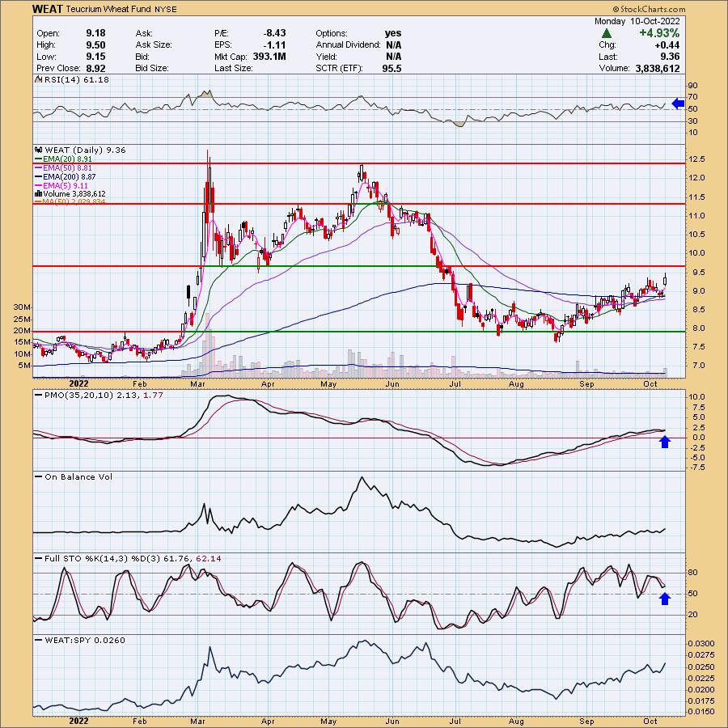Click the Low value 9.15
The height and width of the screenshot is (728, 728).
tap(95, 56)
